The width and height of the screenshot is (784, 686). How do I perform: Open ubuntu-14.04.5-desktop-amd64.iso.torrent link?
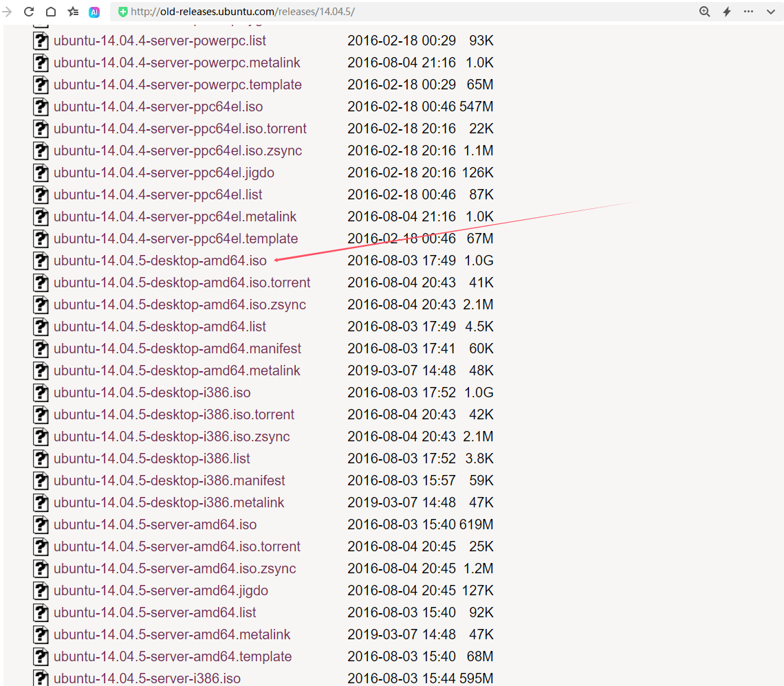click(182, 283)
